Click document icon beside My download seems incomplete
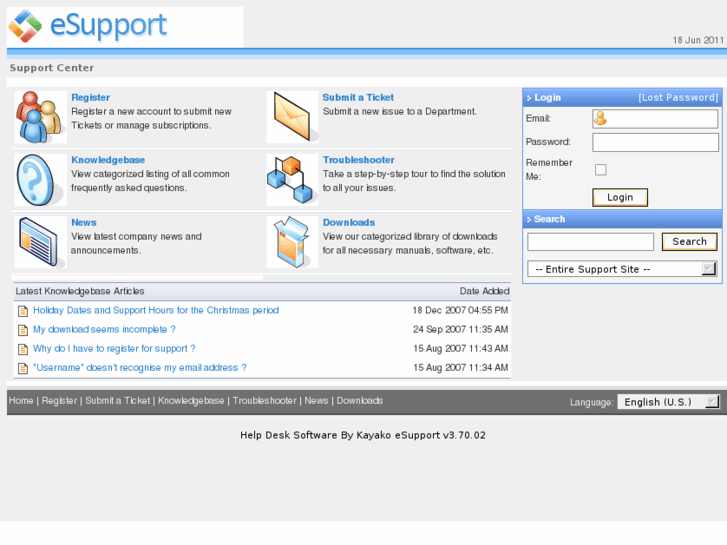 (23, 330)
